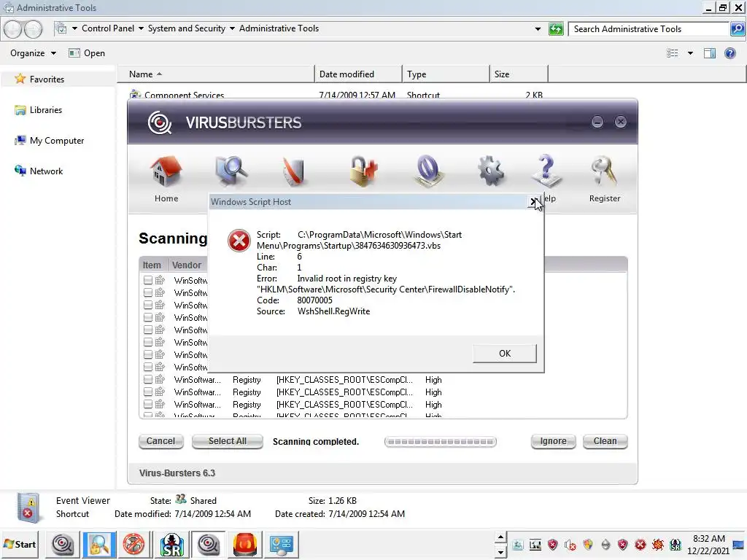Go back with Explorer back arrow
Viewport: 747px width, 560px height.
tap(13, 29)
